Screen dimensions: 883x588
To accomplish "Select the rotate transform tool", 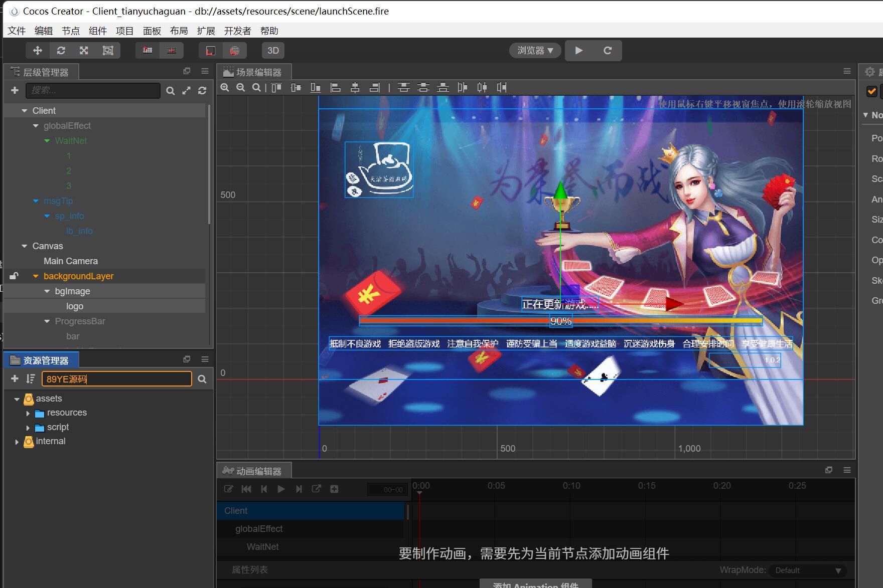I will [61, 51].
